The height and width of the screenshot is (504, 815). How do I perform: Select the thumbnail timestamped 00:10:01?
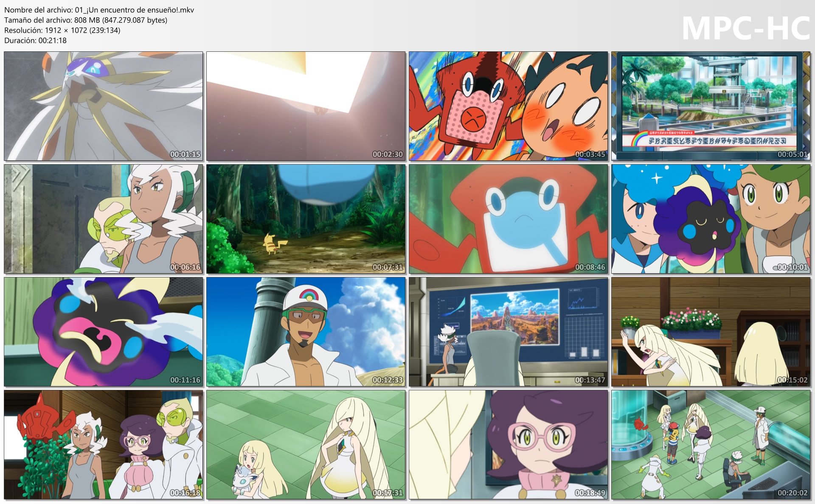click(711, 219)
